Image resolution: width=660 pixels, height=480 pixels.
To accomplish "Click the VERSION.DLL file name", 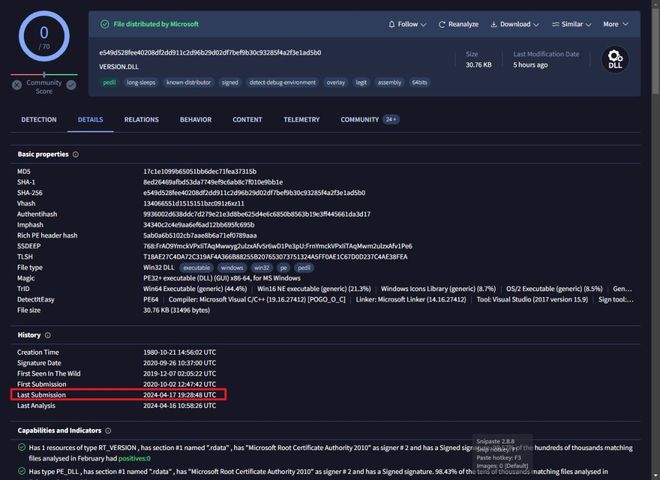I will (119, 67).
